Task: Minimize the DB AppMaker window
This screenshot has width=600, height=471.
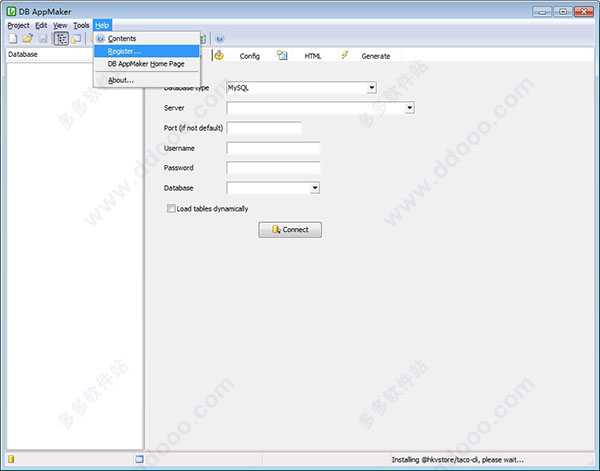Action: click(542, 12)
